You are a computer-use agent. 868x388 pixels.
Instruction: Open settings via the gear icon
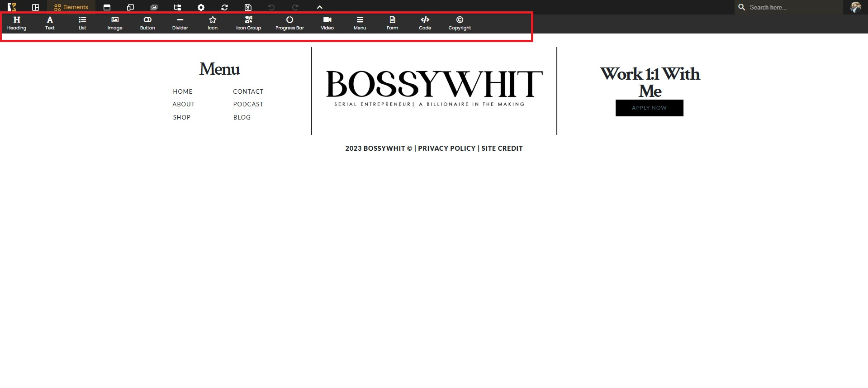(x=201, y=7)
